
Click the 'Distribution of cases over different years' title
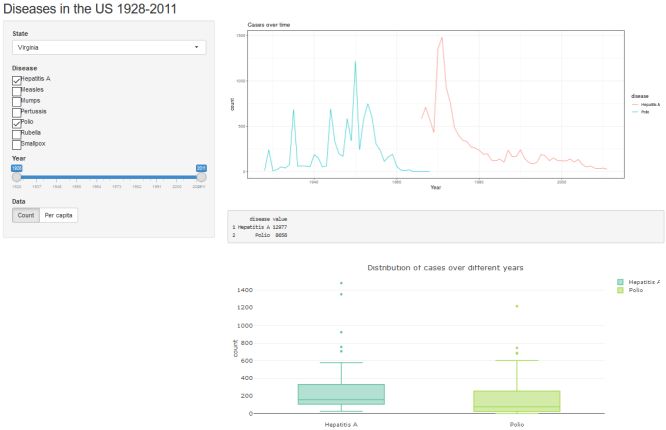pyautogui.click(x=445, y=268)
